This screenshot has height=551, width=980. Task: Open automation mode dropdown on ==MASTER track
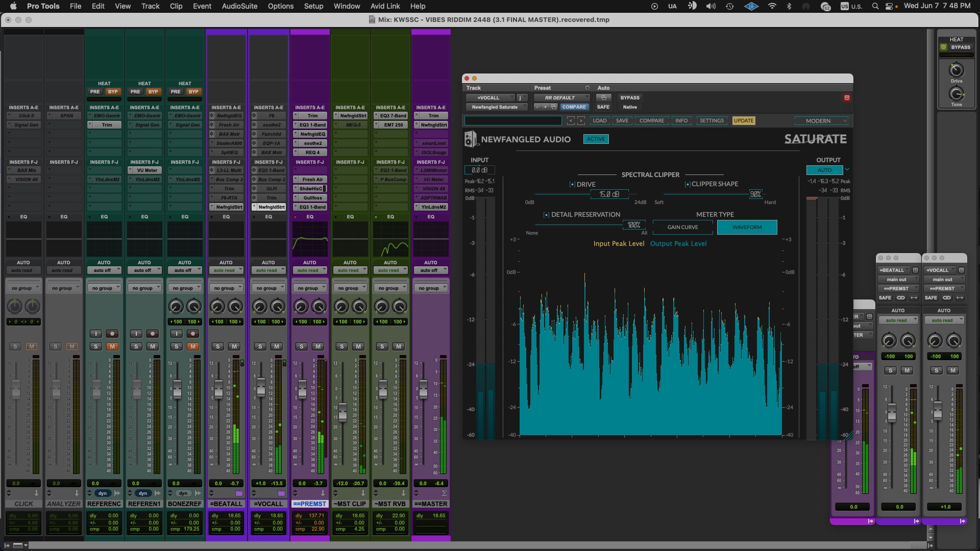pos(431,270)
